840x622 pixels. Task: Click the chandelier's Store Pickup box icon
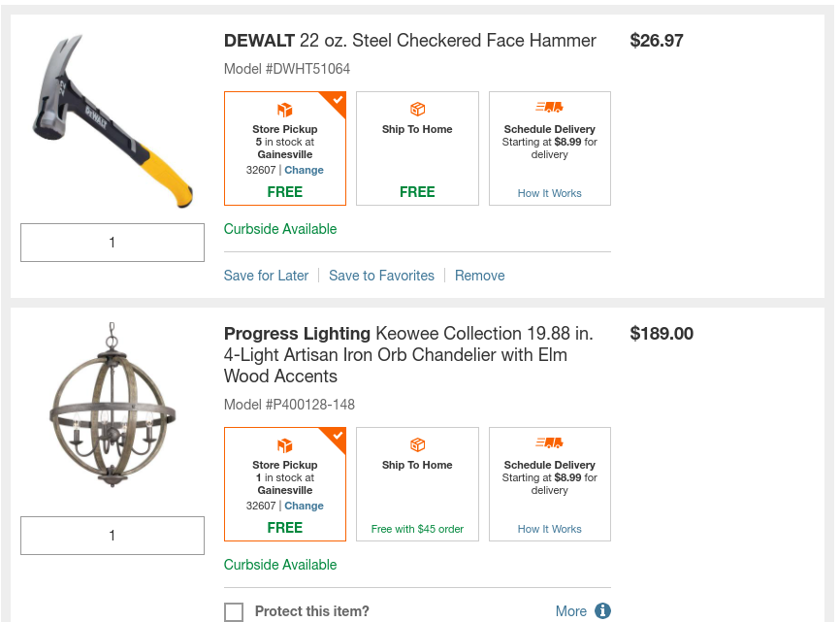click(x=284, y=445)
